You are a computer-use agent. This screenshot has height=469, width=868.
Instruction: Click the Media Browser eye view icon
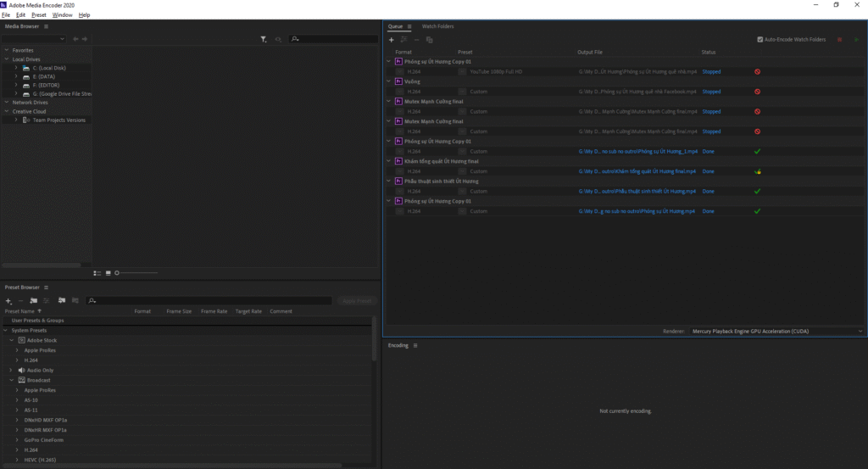pyautogui.click(x=278, y=39)
